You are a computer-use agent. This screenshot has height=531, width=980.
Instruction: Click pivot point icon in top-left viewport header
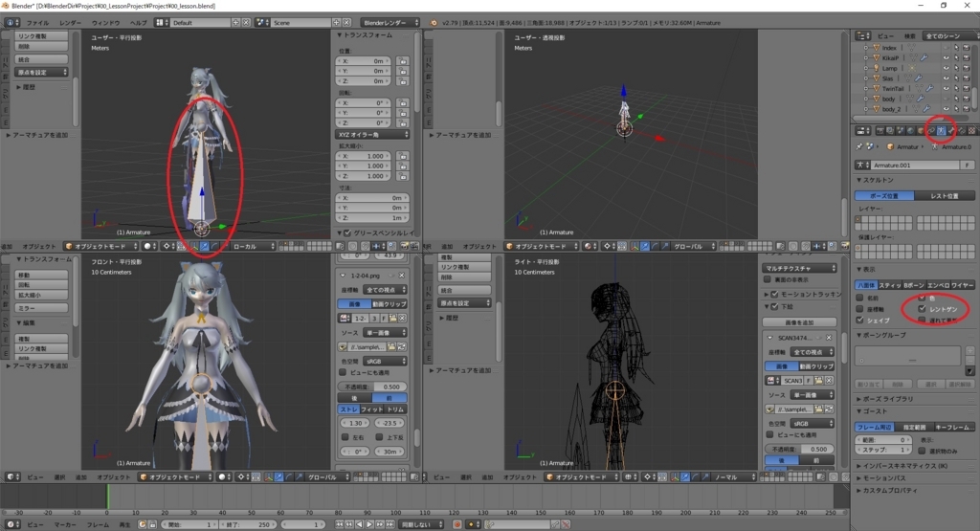tap(168, 246)
